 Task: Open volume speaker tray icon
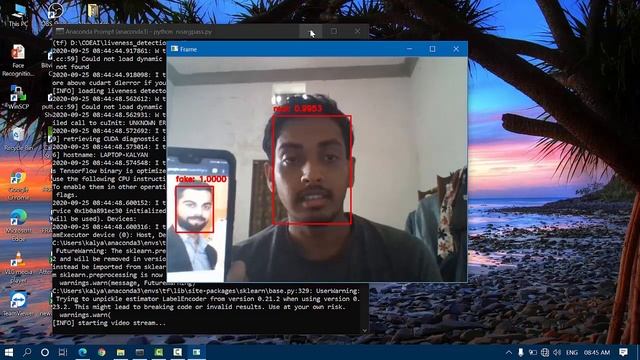(x=557, y=352)
